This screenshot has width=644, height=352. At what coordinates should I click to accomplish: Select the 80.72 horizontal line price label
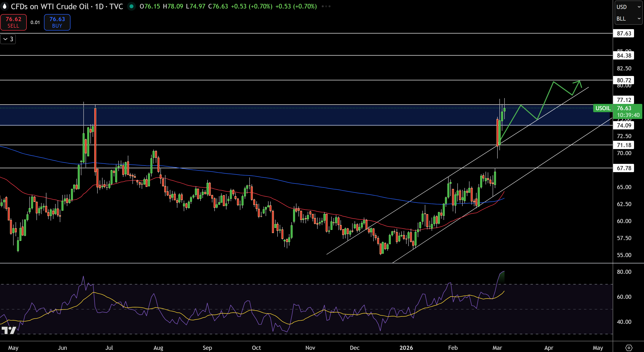tap(624, 80)
